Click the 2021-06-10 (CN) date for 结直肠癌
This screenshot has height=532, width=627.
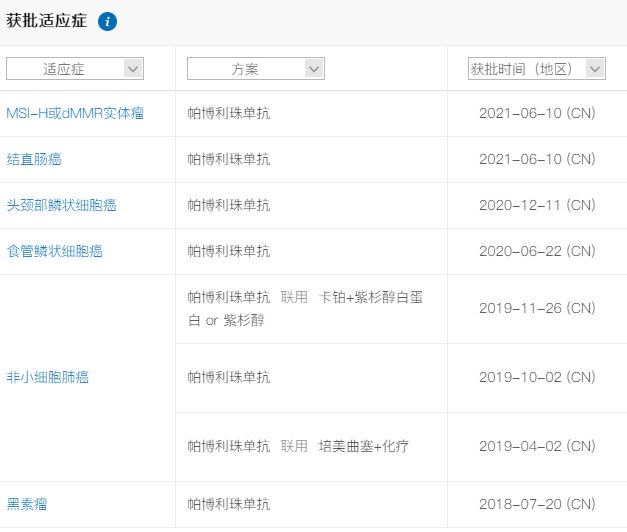(x=537, y=160)
